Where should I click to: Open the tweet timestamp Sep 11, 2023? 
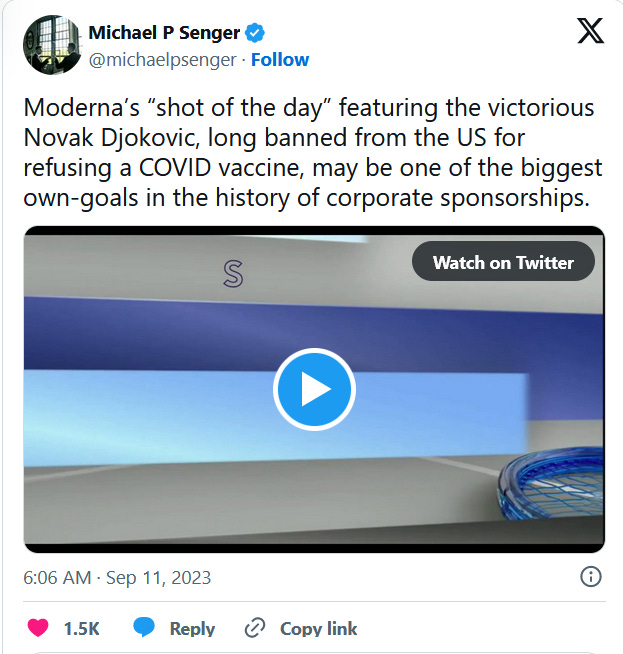158,578
